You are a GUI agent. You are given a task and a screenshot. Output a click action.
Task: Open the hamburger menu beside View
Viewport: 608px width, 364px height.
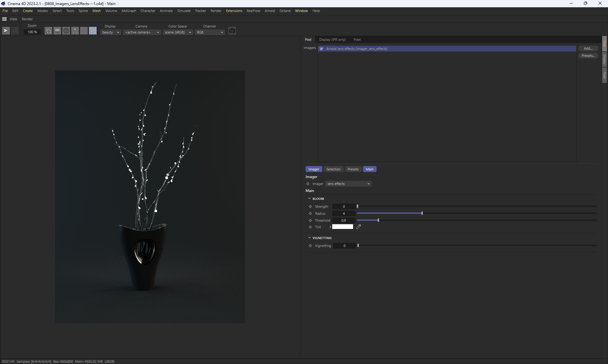pyautogui.click(x=4, y=19)
